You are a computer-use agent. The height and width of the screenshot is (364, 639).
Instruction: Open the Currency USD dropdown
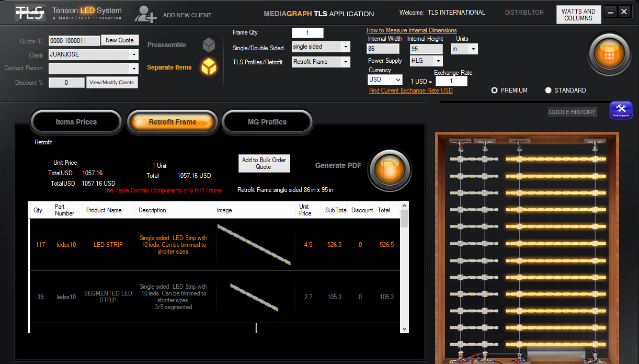(385, 79)
